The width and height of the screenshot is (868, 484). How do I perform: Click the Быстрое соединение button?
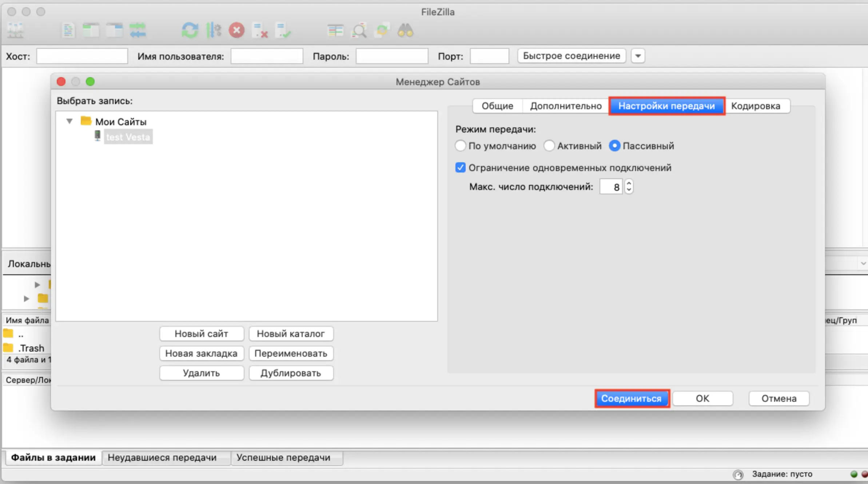point(571,56)
